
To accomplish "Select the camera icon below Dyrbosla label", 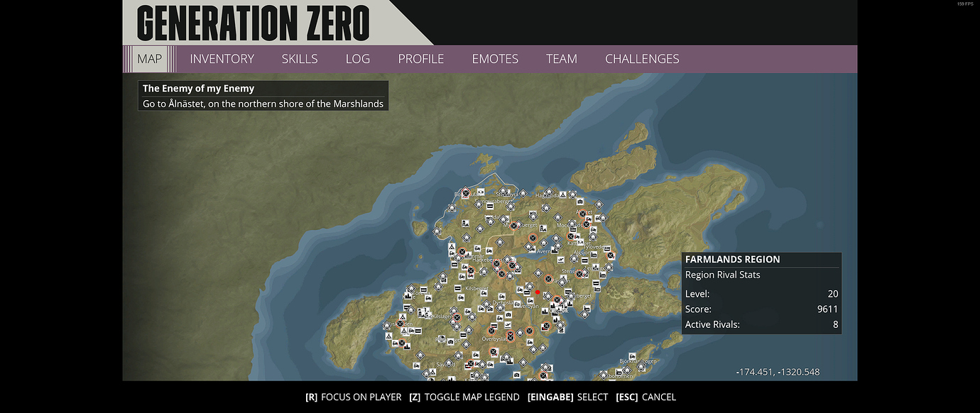I will 508,314.
